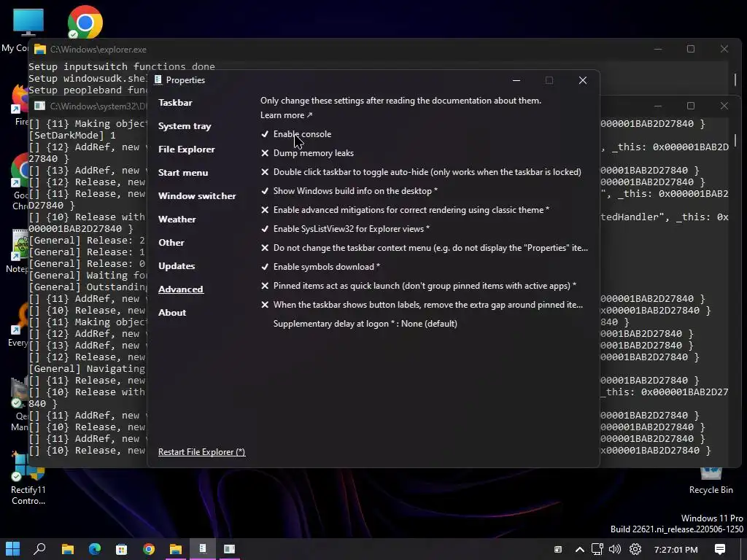Launch Microsoft Edge from taskbar

click(95, 549)
